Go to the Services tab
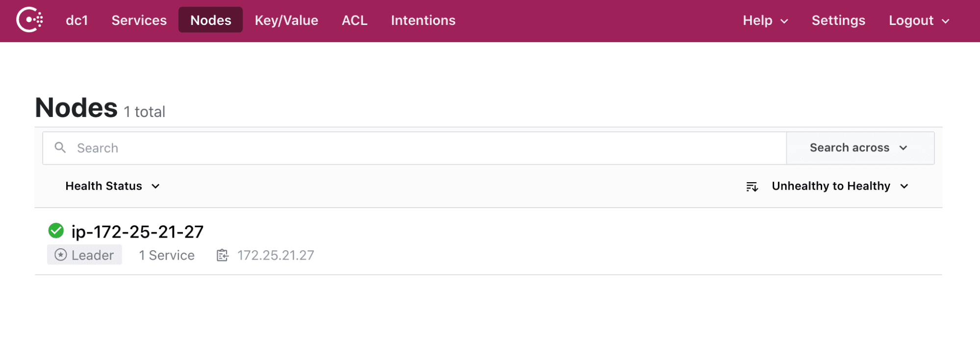This screenshot has width=980, height=358. tap(139, 20)
